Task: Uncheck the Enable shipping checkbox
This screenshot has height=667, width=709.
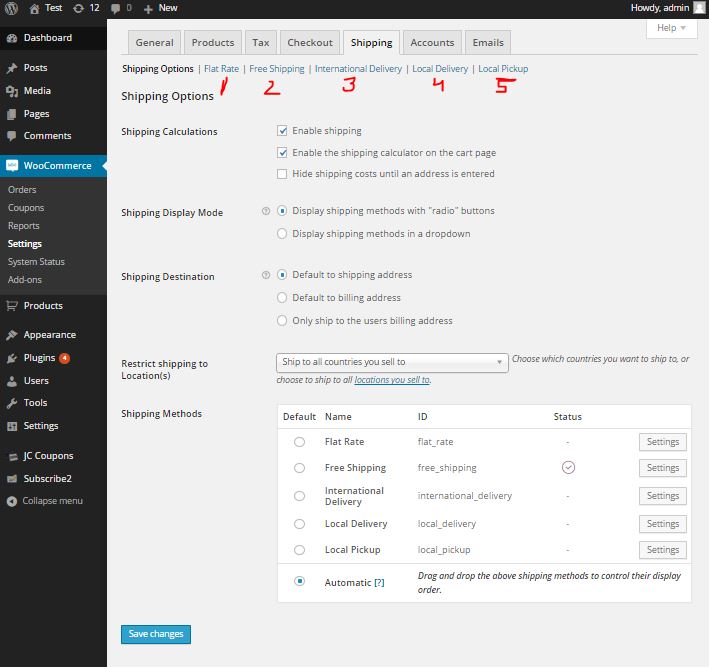Action: pyautogui.click(x=283, y=131)
